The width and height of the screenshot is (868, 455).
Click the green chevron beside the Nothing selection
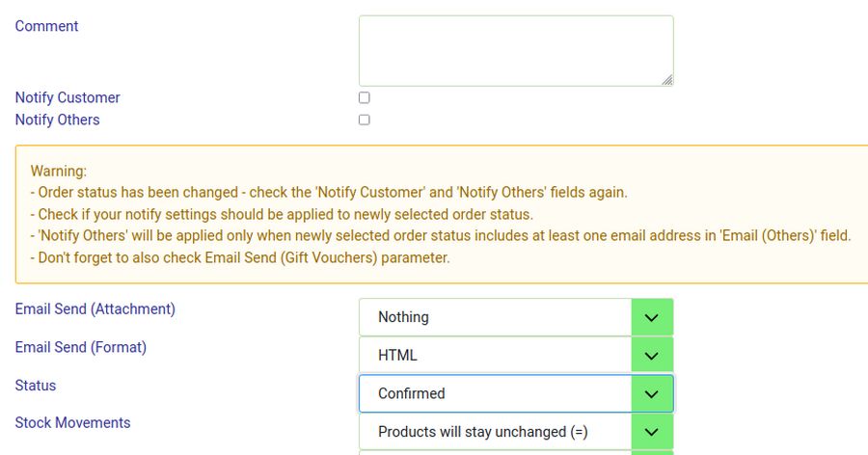pos(652,317)
